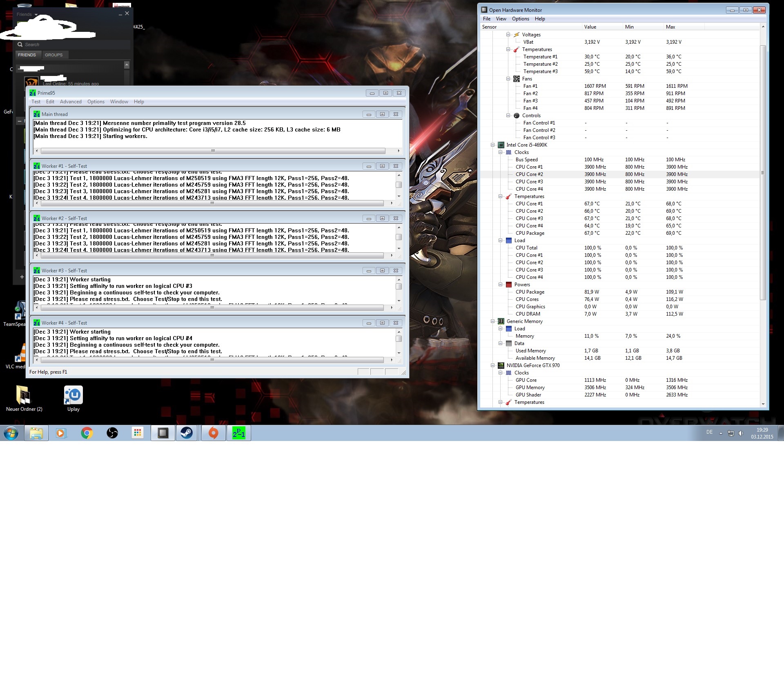This screenshot has height=686, width=784.
Task: Click the Windows Start button
Action: point(11,433)
